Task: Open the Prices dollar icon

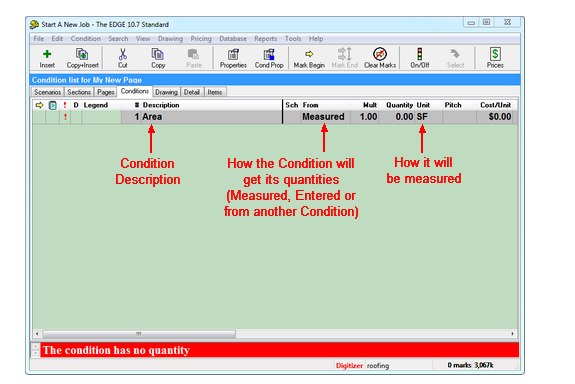Action: coord(495,54)
